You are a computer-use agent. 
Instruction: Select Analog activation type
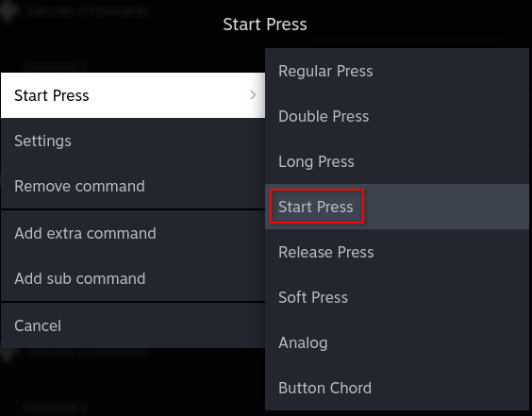pyautogui.click(x=397, y=342)
